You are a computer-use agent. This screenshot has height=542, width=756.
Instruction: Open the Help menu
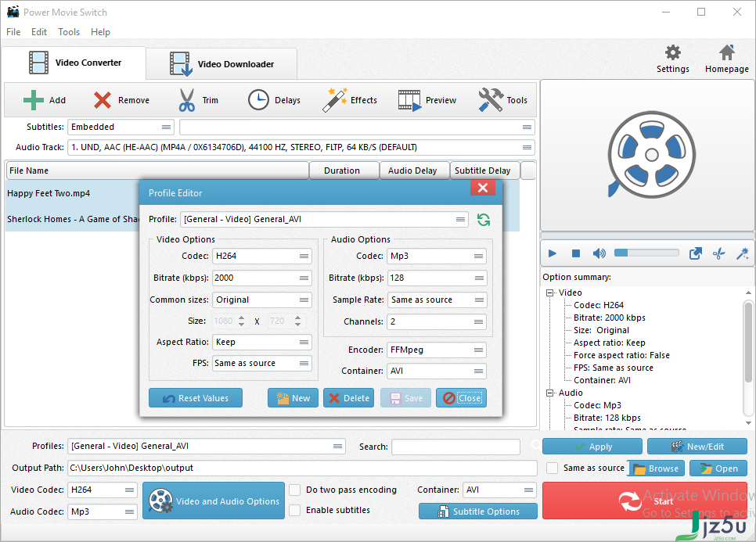(x=100, y=32)
